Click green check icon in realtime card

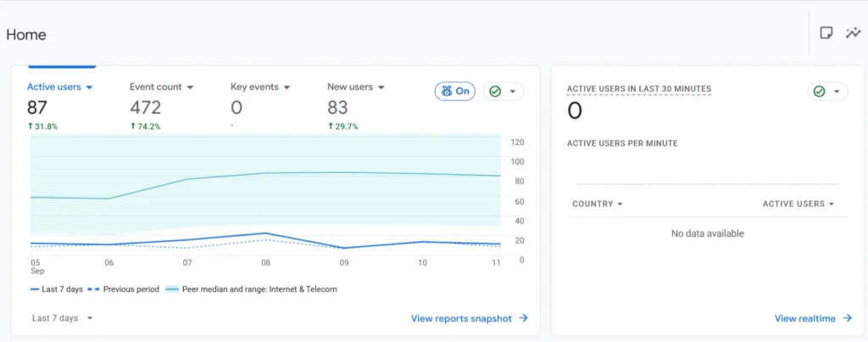coord(820,92)
